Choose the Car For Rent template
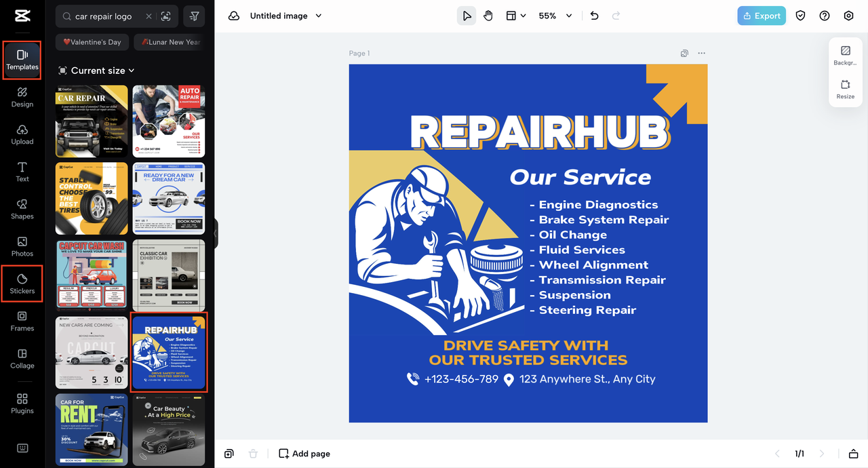Viewport: 868px width, 468px height. [92, 429]
